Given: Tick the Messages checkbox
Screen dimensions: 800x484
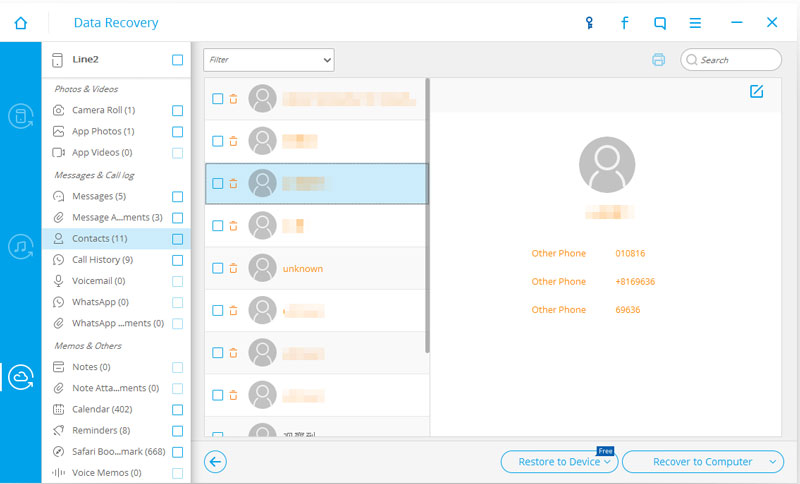Looking at the screenshot, I should coord(178,197).
